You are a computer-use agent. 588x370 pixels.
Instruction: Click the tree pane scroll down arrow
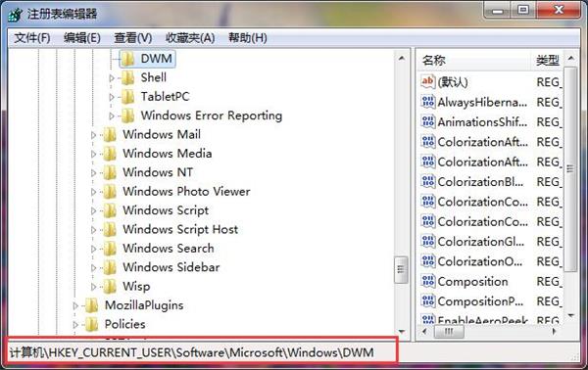click(x=401, y=332)
